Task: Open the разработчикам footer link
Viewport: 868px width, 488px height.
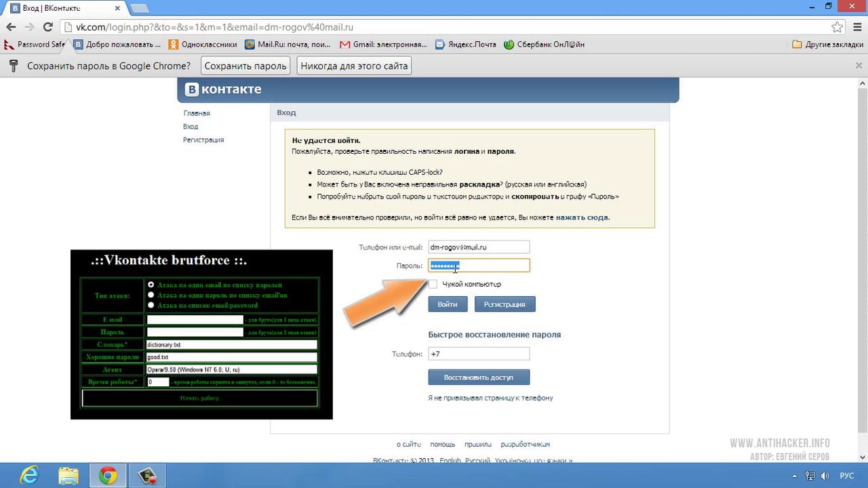Action: (x=526, y=445)
